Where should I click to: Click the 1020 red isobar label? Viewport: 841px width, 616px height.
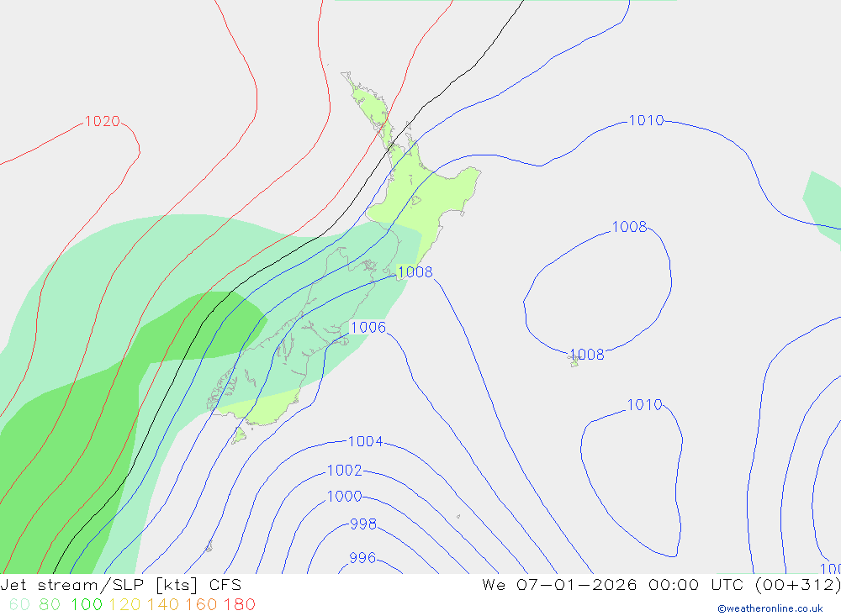(x=103, y=121)
